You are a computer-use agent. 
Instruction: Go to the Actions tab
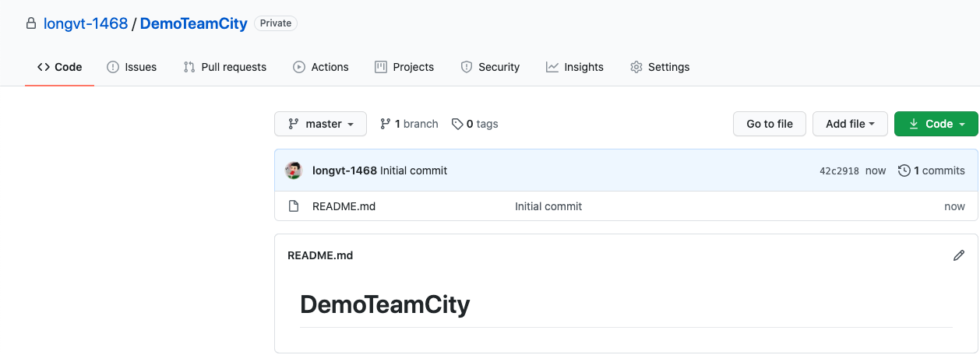[x=321, y=67]
